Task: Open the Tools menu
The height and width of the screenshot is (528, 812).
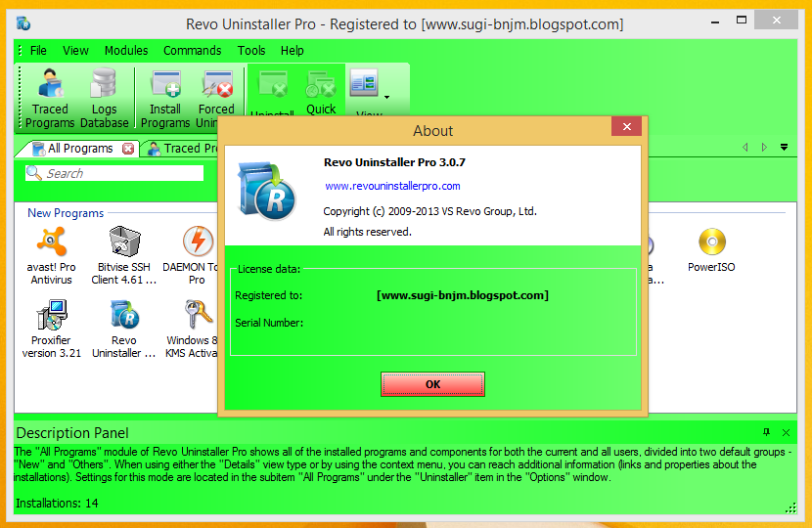Action: pyautogui.click(x=251, y=51)
